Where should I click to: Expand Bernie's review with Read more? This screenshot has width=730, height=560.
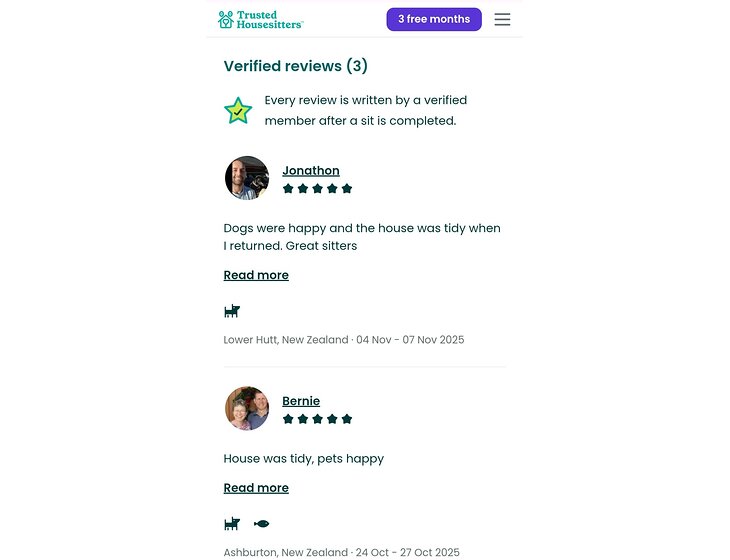pos(256,488)
